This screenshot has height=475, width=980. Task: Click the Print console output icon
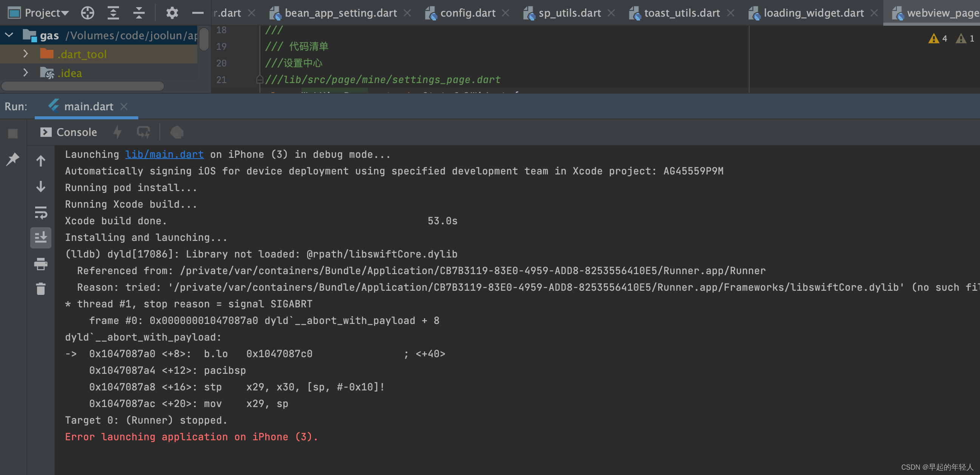click(41, 264)
